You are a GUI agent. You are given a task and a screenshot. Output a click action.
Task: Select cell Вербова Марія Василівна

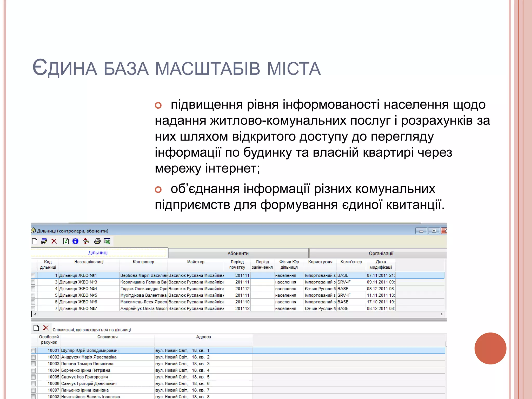click(x=143, y=275)
